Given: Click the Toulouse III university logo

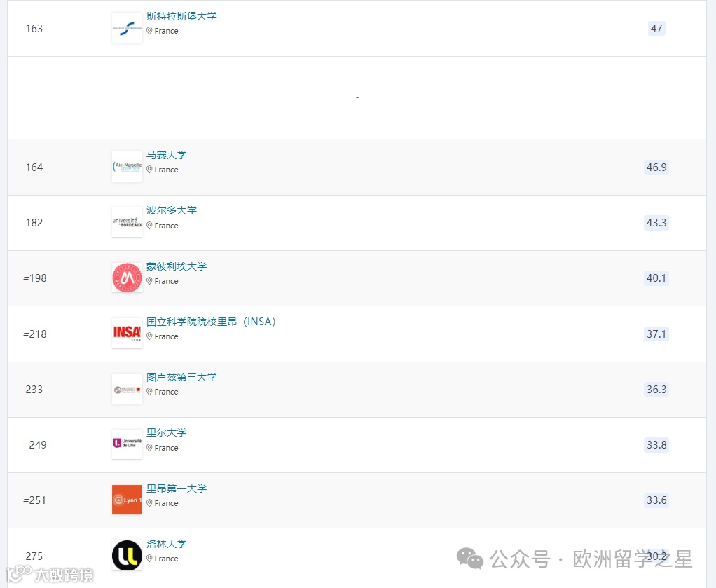Looking at the screenshot, I should point(126,388).
